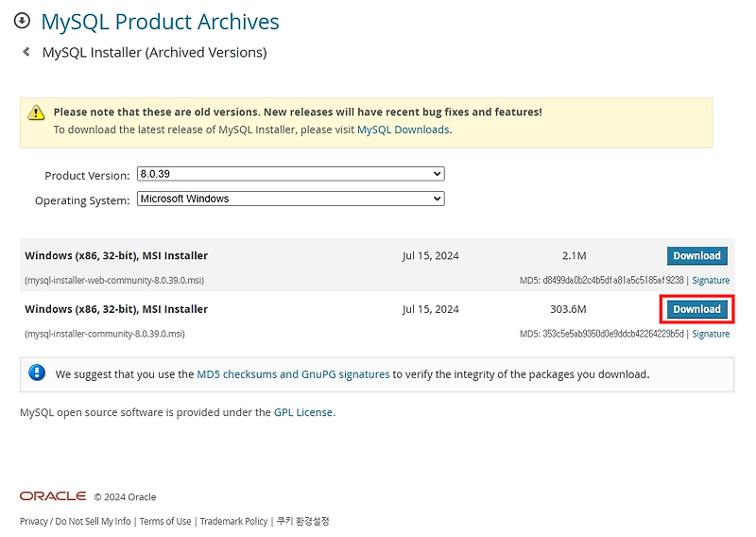Open the Trademark Policy footer link
756x537 pixels.
click(x=233, y=521)
